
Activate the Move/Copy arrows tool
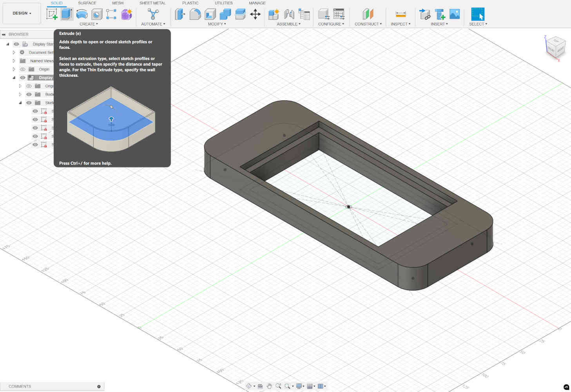[x=255, y=15]
